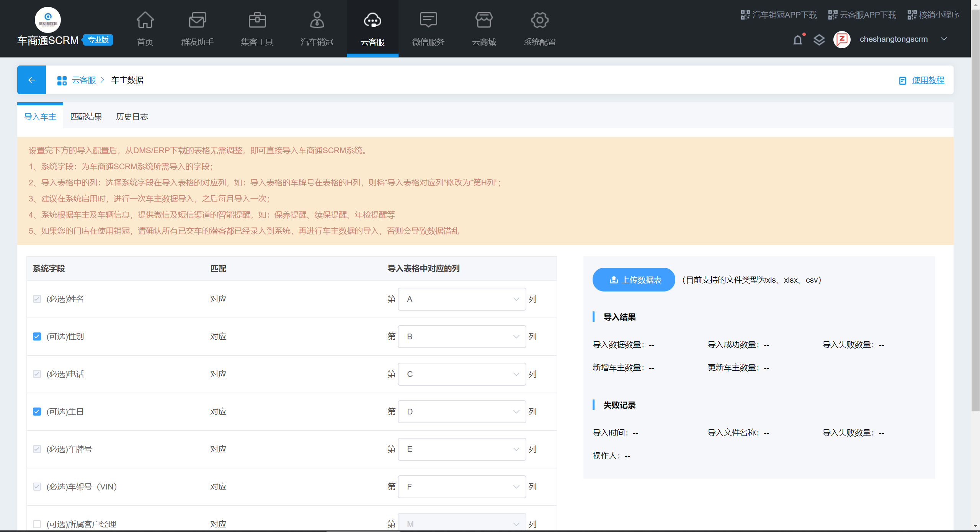The height and width of the screenshot is (532, 980).
Task: Open 集客工具 toolbox icon
Action: click(257, 21)
